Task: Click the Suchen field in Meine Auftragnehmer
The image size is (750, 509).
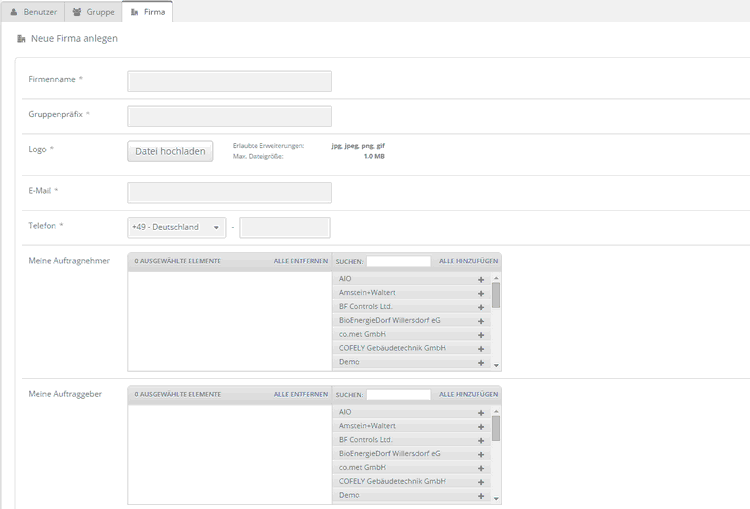Action: point(398,261)
